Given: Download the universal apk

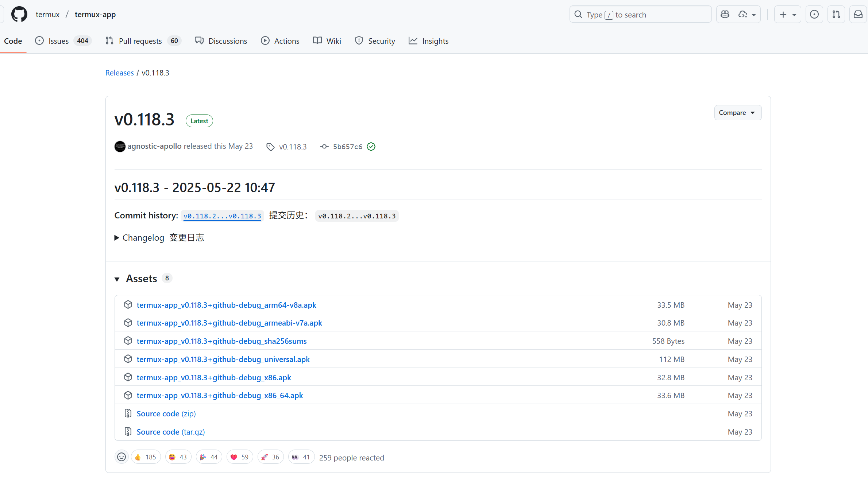Looking at the screenshot, I should pyautogui.click(x=223, y=359).
